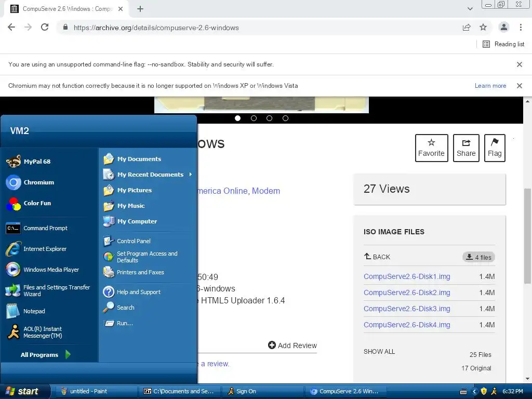Open My Documents folder
Image resolution: width=532 pixels, height=399 pixels.
132,159
